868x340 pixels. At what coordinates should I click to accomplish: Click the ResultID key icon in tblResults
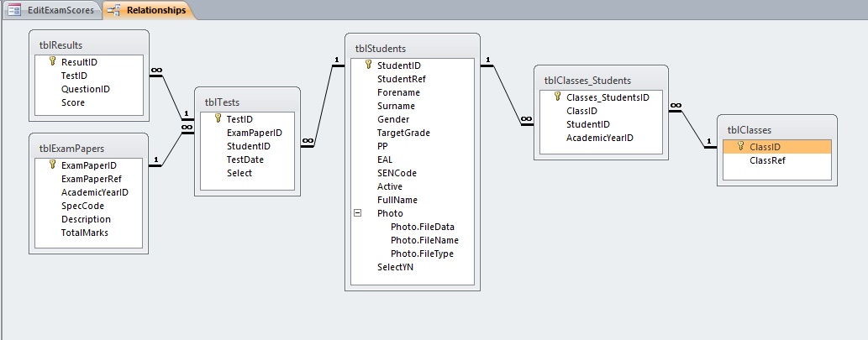click(x=53, y=61)
